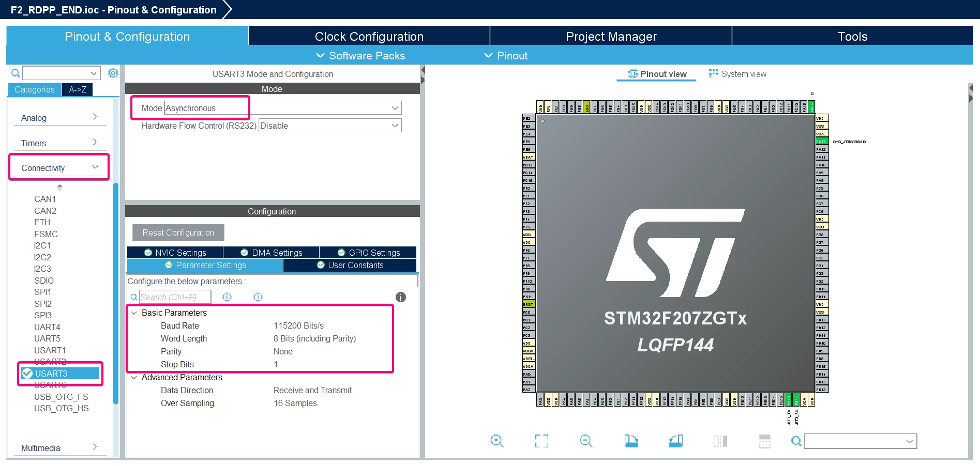Click the rotate counterclockwise icon below chip
Image resolution: width=980 pixels, height=466 pixels.
click(676, 441)
